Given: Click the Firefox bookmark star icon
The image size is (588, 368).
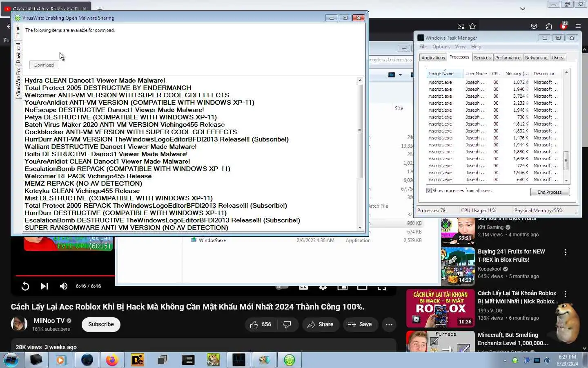Looking at the screenshot, I should point(472,26).
